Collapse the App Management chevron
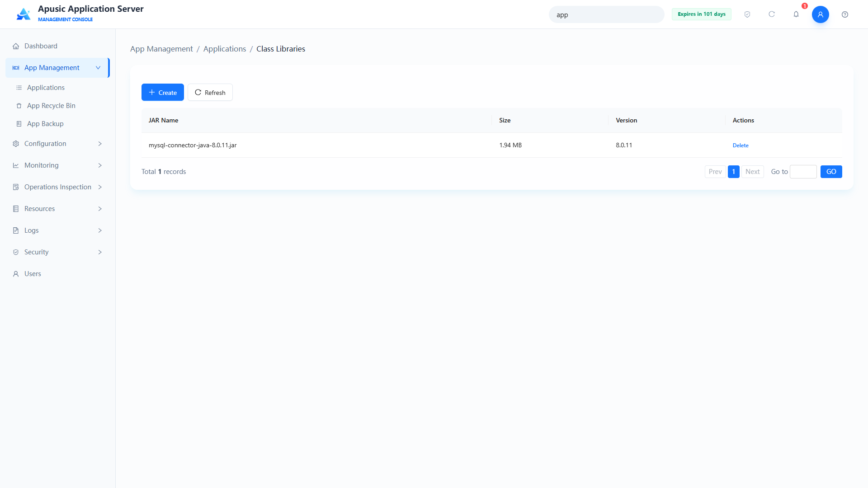Image resolution: width=868 pixels, height=488 pixels. coord(98,68)
